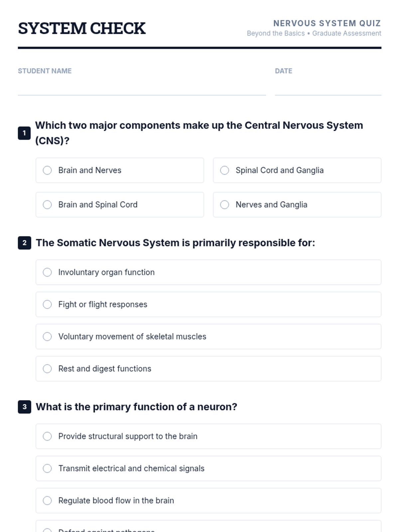
Task: Click the "primary function of a neuron" question
Action: 136,407
